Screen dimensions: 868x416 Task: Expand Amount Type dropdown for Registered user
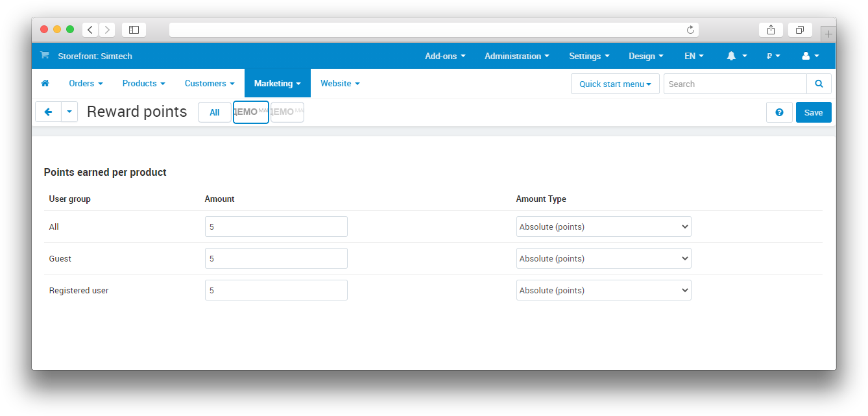603,291
